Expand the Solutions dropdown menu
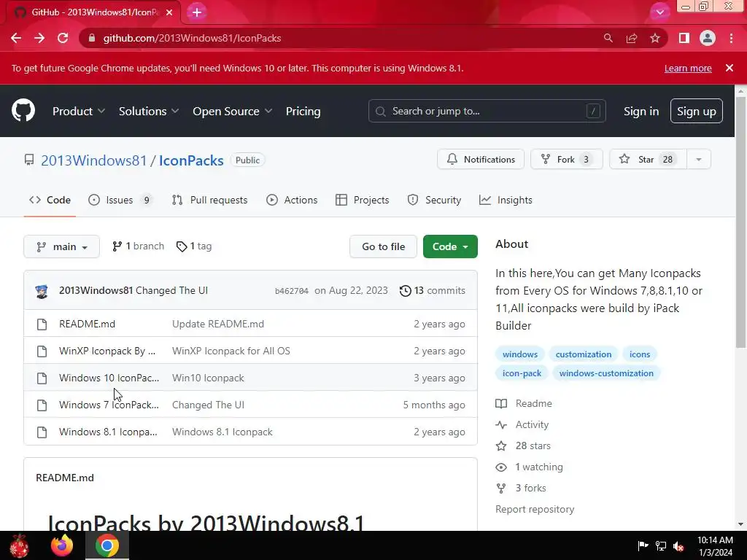 (149, 112)
